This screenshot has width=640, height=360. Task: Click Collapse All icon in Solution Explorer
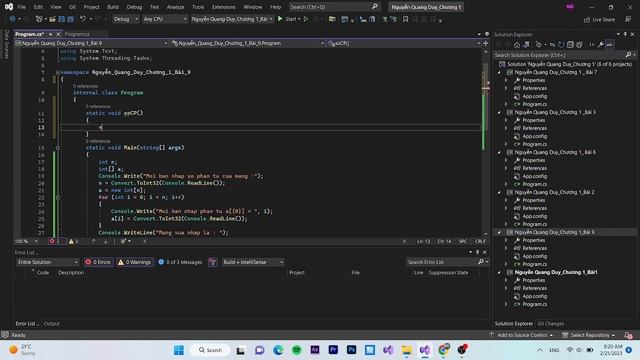point(570,45)
